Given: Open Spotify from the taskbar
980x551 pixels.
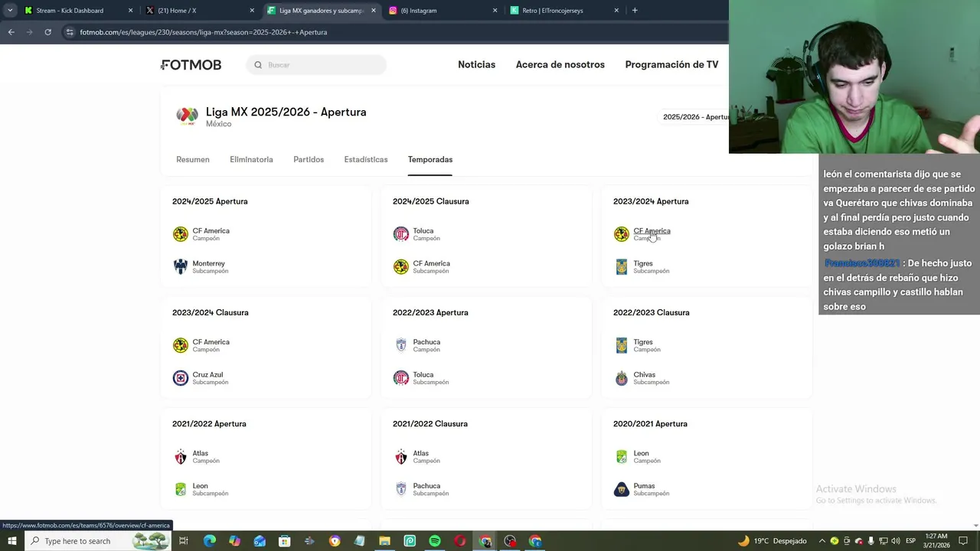Looking at the screenshot, I should [435, 541].
